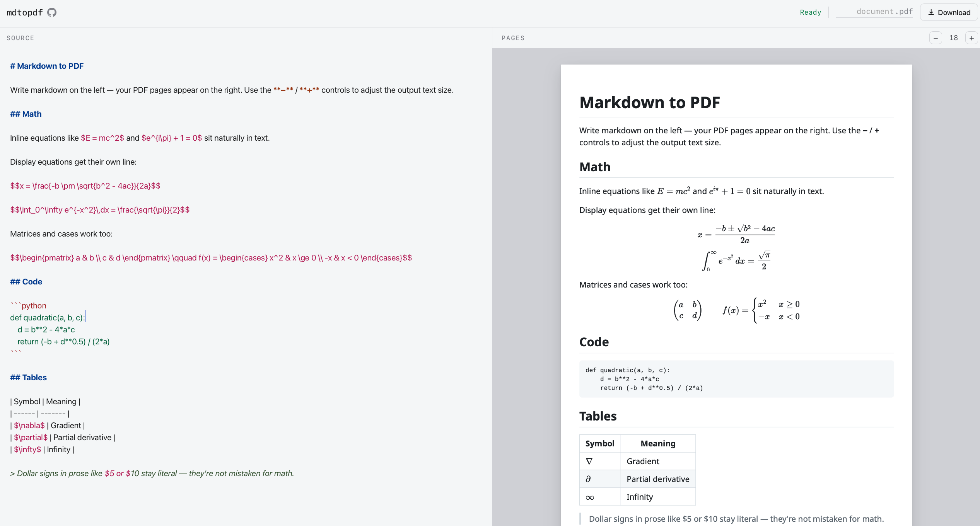This screenshot has height=526, width=980.
Task: Click the rendered quadratic formula in preview
Action: pos(736,234)
